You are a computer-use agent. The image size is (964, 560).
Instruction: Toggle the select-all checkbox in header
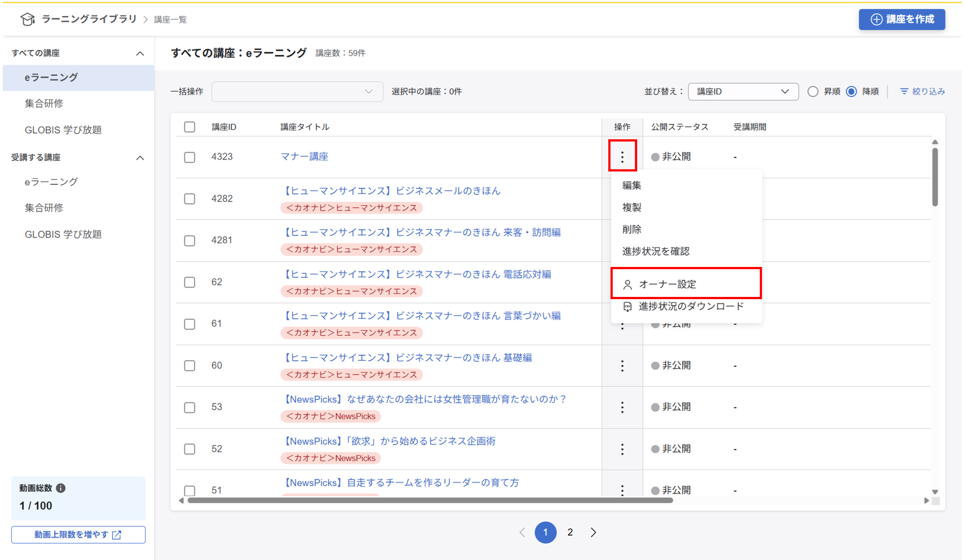click(190, 127)
